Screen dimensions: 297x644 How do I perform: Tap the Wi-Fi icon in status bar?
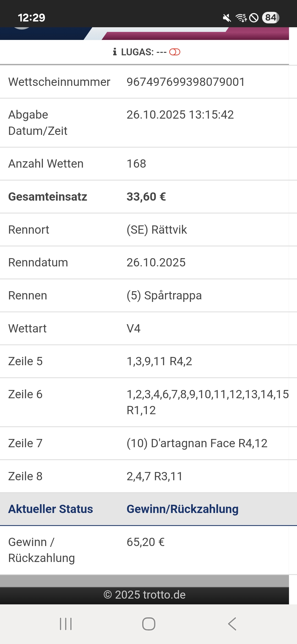241,18
